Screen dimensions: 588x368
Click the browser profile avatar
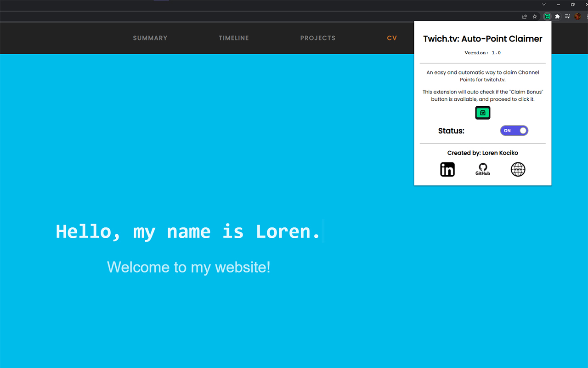577,16
